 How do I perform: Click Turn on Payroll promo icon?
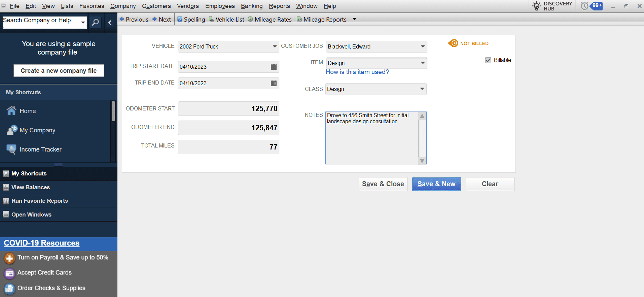click(x=9, y=258)
